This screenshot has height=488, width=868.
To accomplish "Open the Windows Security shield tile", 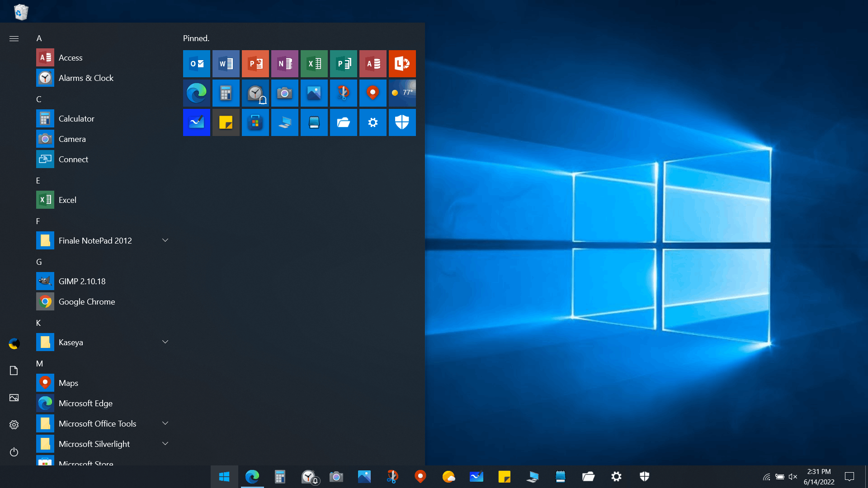I will [x=402, y=122].
